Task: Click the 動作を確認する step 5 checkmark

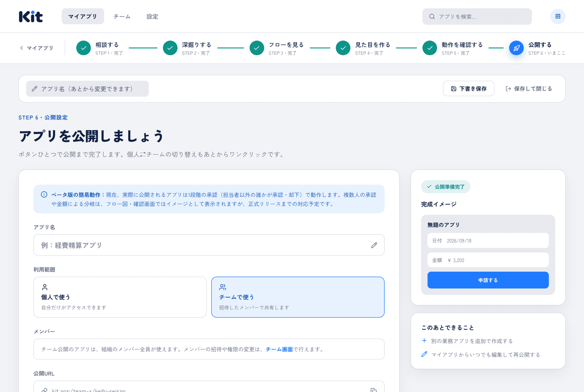Action: click(x=430, y=48)
